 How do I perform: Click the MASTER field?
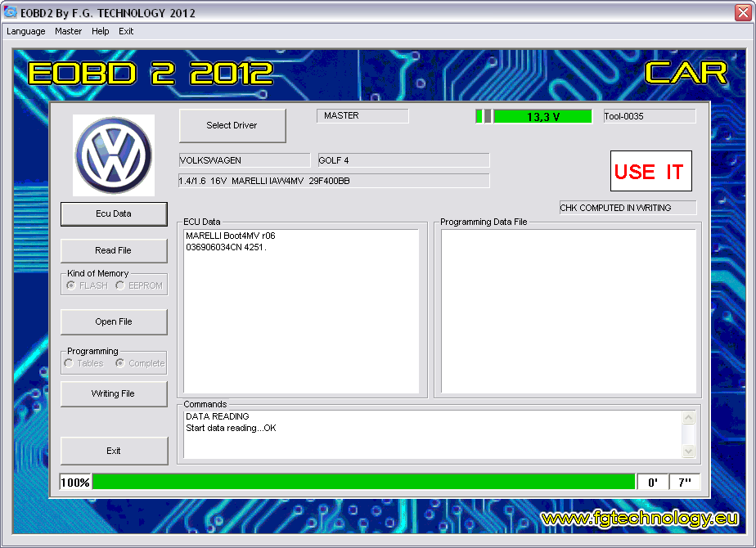[x=362, y=115]
